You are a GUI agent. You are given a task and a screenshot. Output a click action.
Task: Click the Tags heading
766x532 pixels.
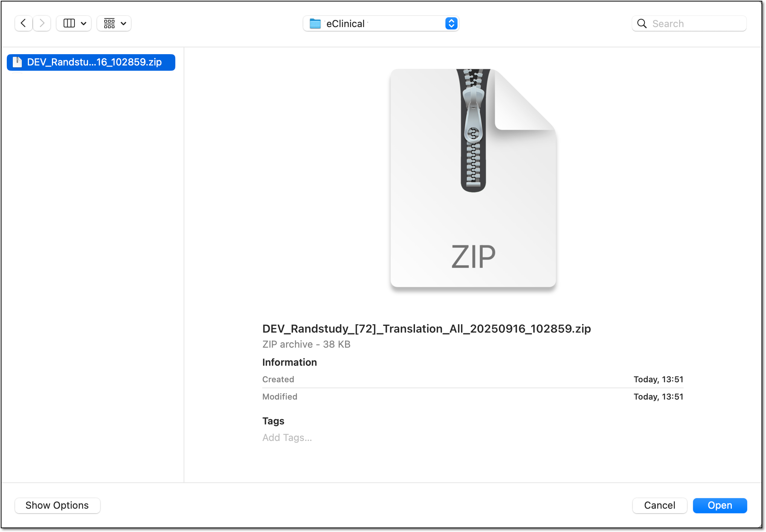(x=273, y=421)
